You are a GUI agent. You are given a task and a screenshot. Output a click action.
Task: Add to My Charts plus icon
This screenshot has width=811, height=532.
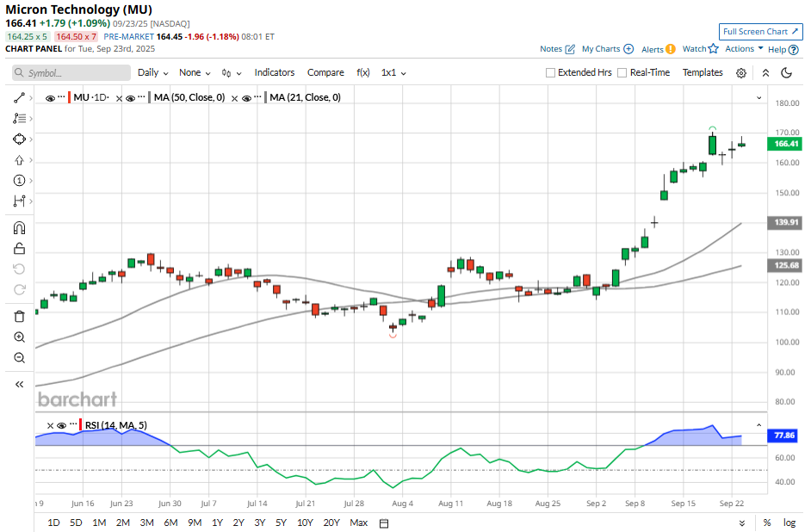point(628,48)
